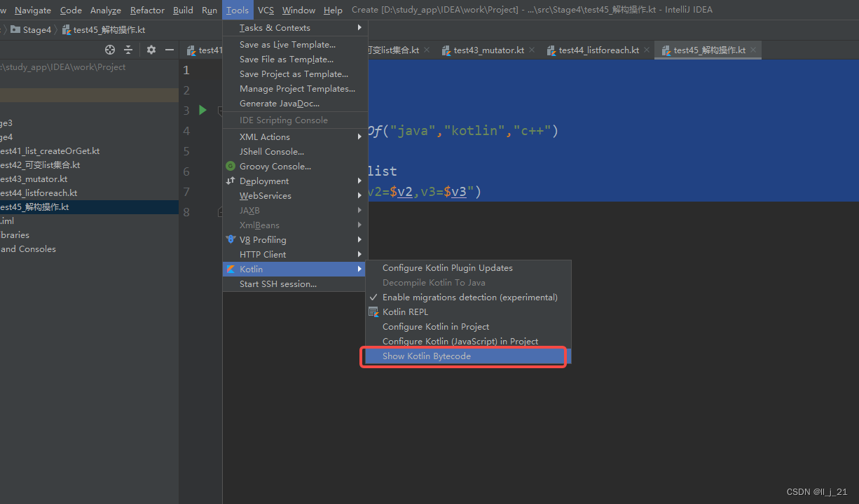The image size is (859, 504).
Task: Click the Kotlin logo icon in Tools menu
Action: pyautogui.click(x=231, y=269)
